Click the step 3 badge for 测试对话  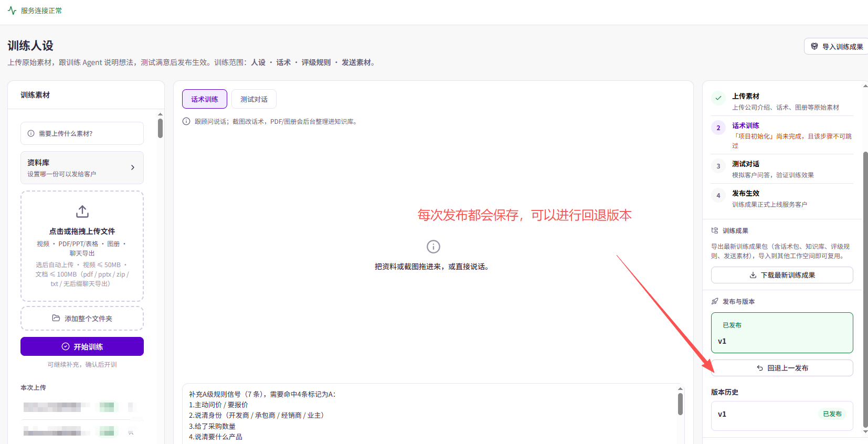coord(718,166)
